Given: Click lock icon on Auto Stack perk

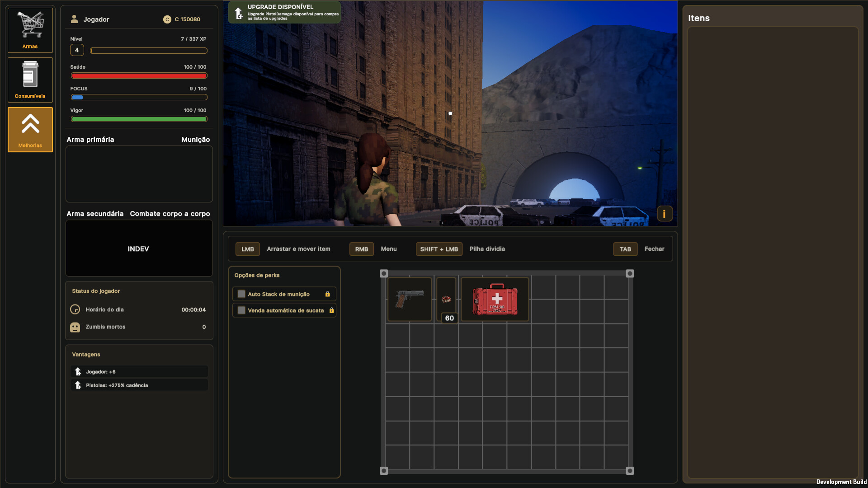Looking at the screenshot, I should click(328, 294).
